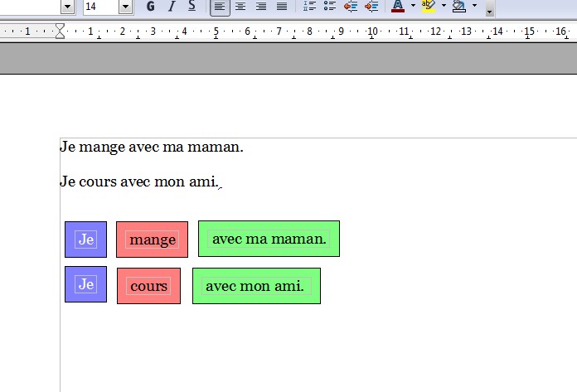The width and height of the screenshot is (577, 392).
Task: Toggle bold (G) formatting
Action: point(150,7)
